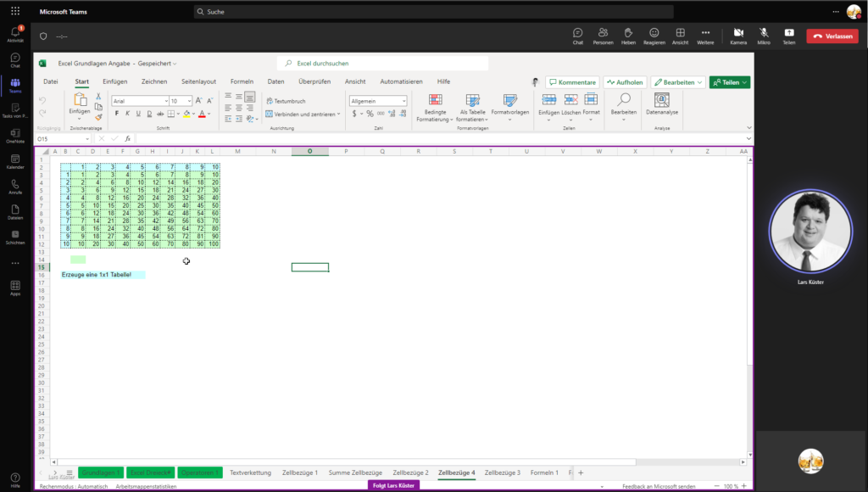Toggle underline U formatting
This screenshot has height=492, width=868.
138,114
